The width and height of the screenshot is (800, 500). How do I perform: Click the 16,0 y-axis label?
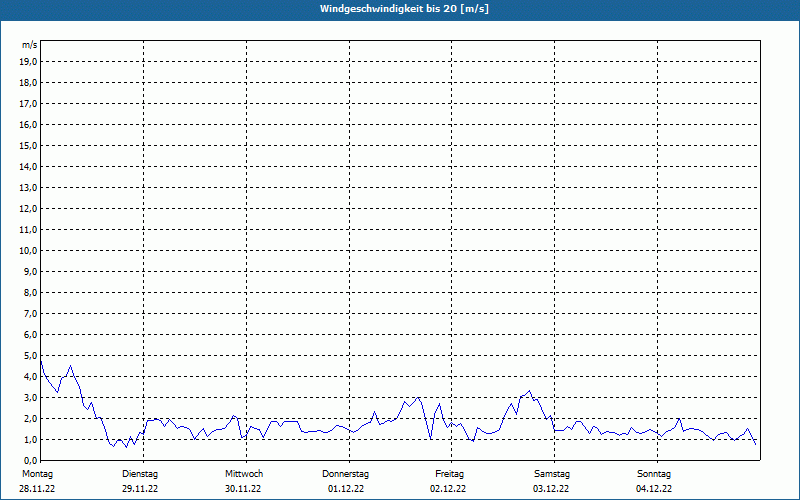pos(28,124)
